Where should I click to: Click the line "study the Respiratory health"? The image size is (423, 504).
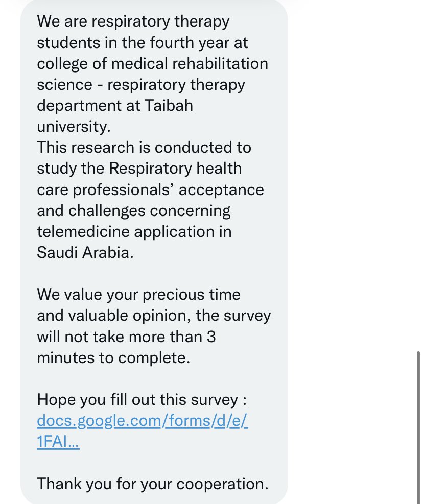[x=139, y=169]
